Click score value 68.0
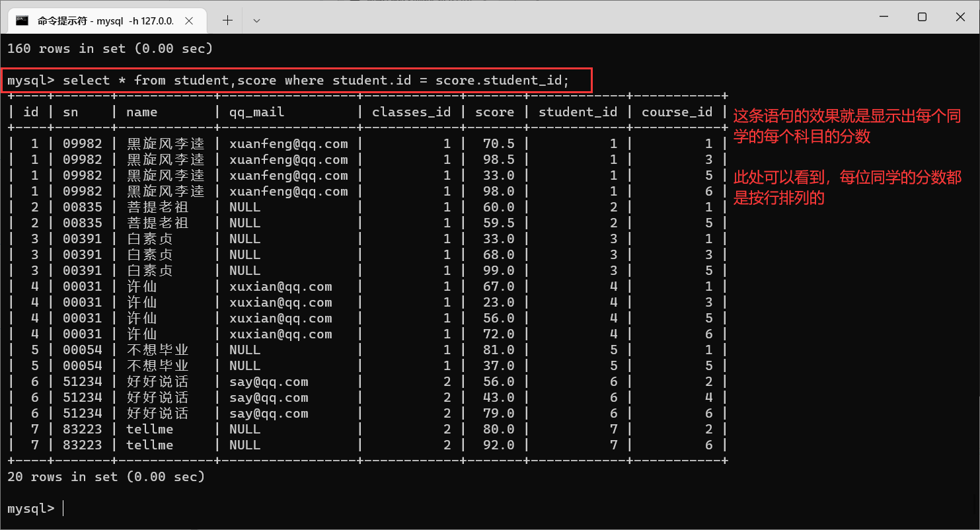 (498, 255)
